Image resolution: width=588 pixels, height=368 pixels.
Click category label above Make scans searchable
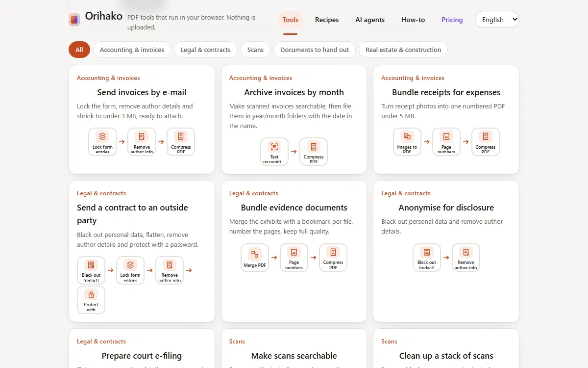coord(237,342)
